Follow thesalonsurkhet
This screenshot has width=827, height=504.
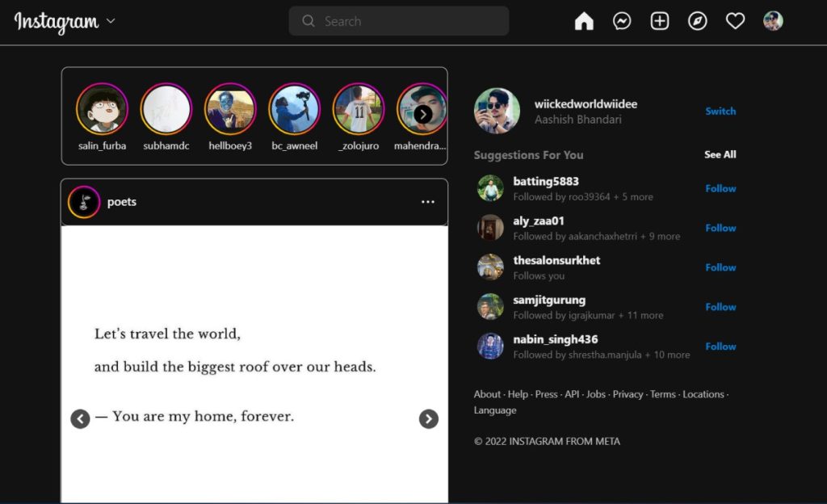click(x=720, y=268)
